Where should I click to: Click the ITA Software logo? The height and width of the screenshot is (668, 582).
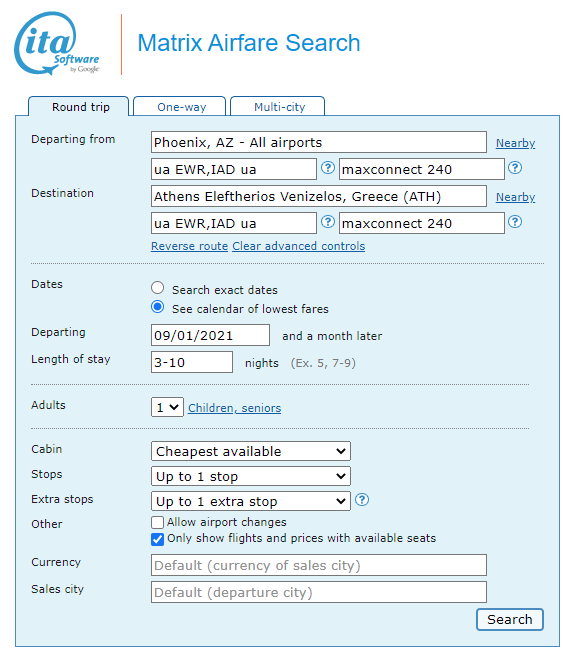pos(57,43)
